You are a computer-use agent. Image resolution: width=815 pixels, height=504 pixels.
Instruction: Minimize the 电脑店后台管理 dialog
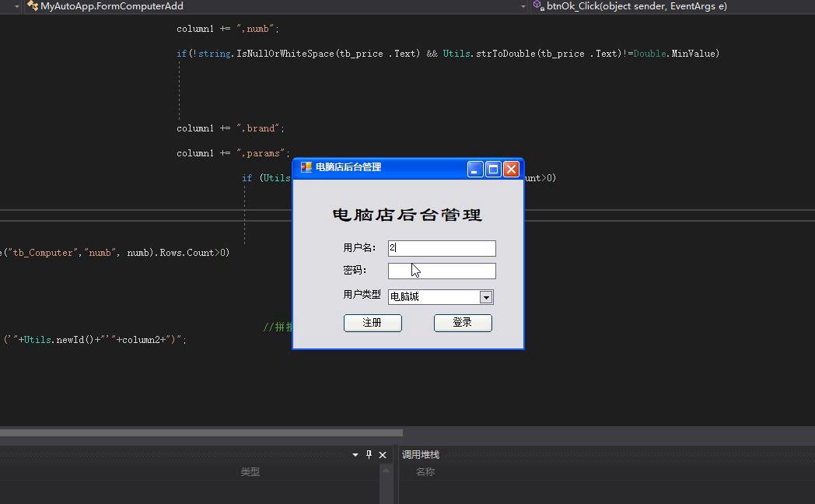click(475, 169)
